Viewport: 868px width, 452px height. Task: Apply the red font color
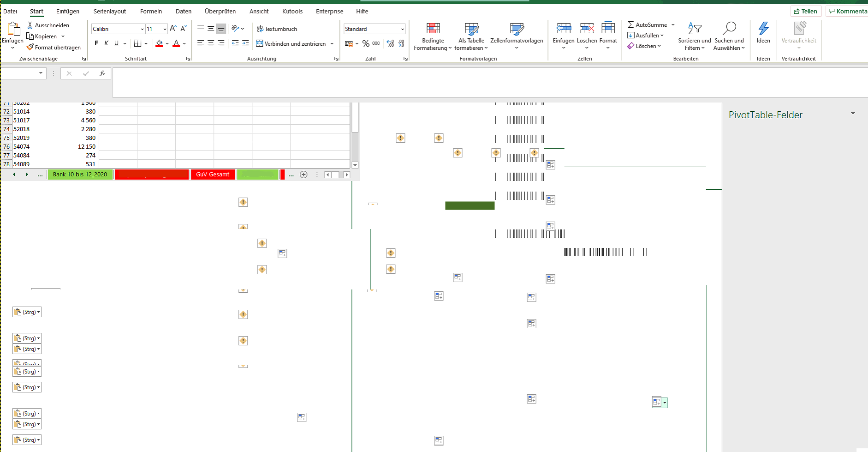tap(176, 43)
